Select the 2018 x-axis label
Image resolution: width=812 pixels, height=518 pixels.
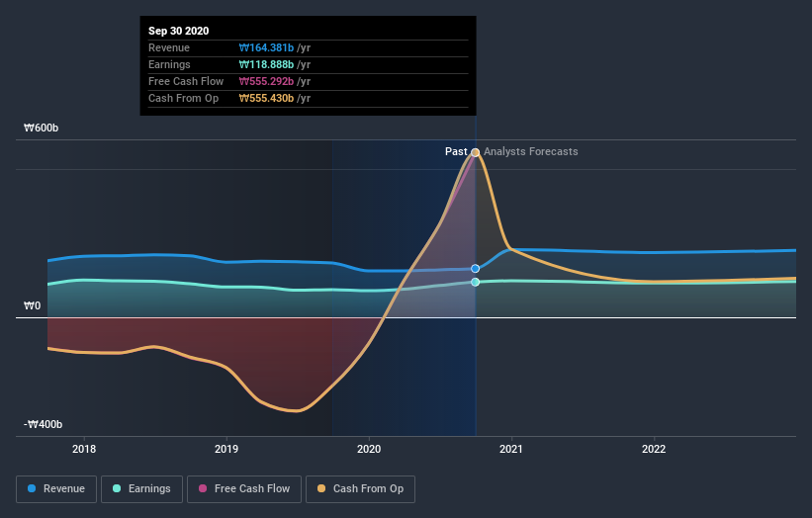coord(84,449)
